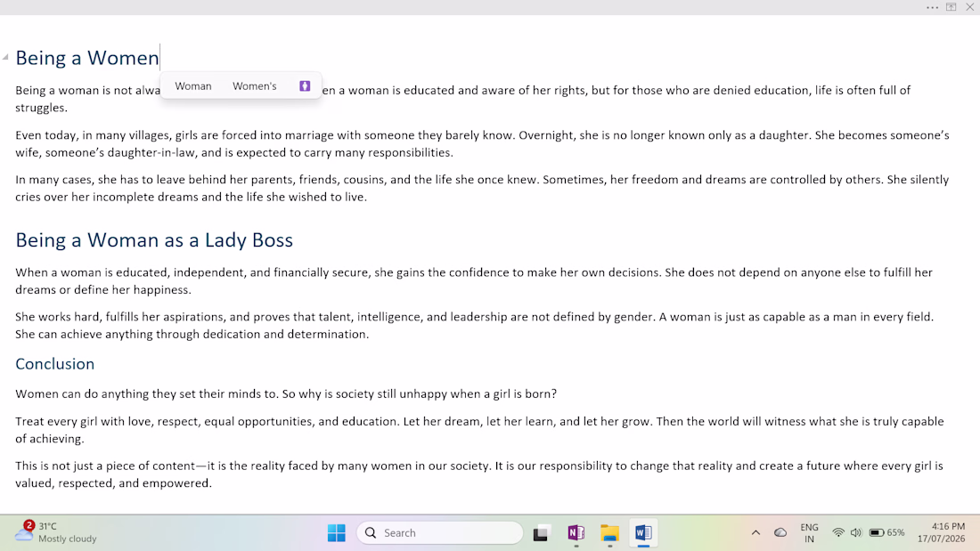This screenshot has height=551, width=980.
Task: Open Wi-Fi network settings icon
Action: pyautogui.click(x=838, y=533)
